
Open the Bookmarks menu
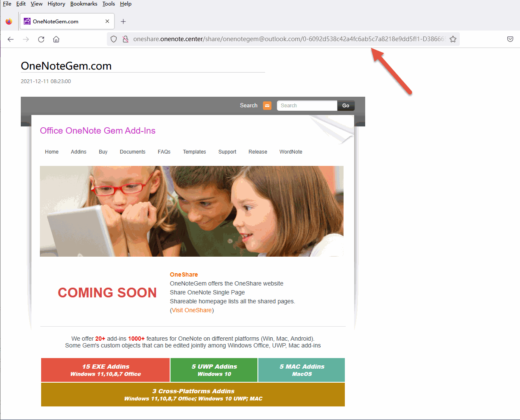(x=84, y=4)
